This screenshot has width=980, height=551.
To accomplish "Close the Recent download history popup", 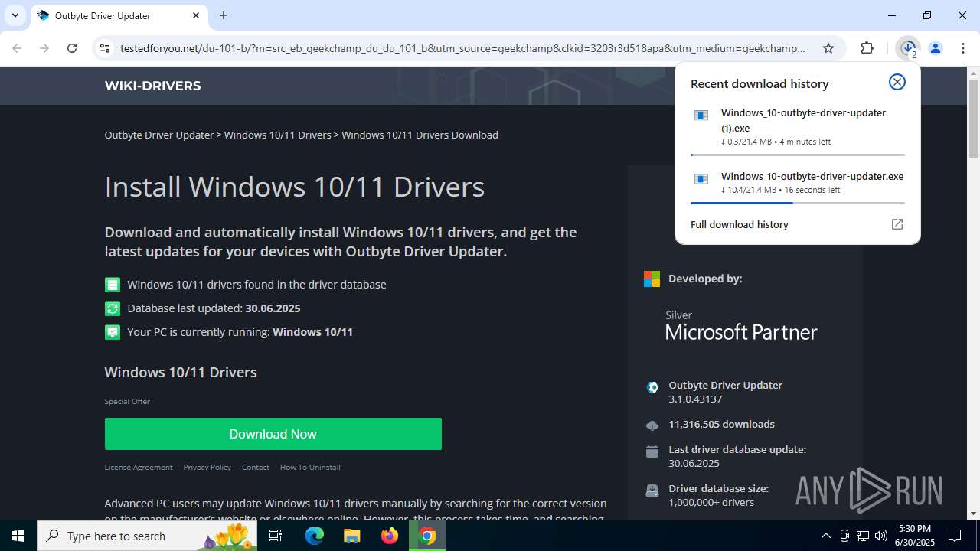I will click(897, 82).
